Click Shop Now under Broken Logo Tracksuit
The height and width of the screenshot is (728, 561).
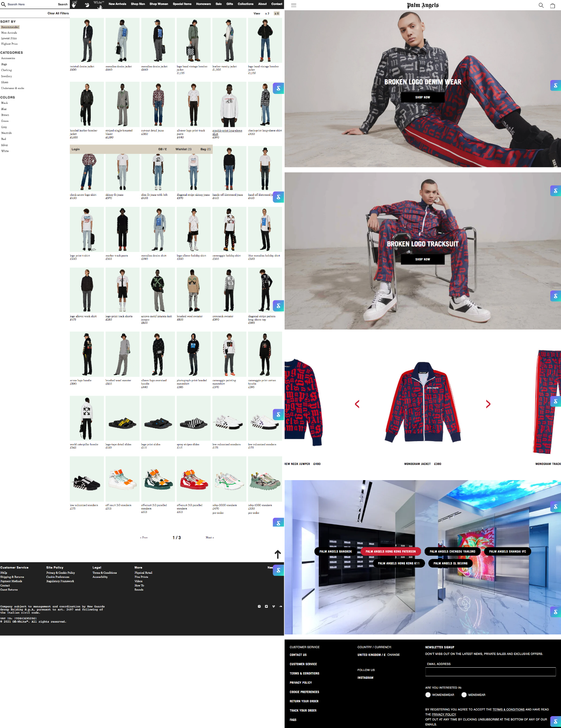tap(423, 259)
